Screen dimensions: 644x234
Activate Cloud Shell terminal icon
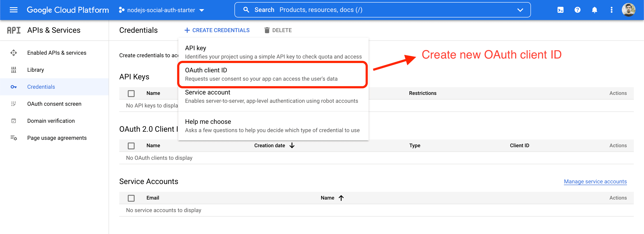(x=560, y=10)
